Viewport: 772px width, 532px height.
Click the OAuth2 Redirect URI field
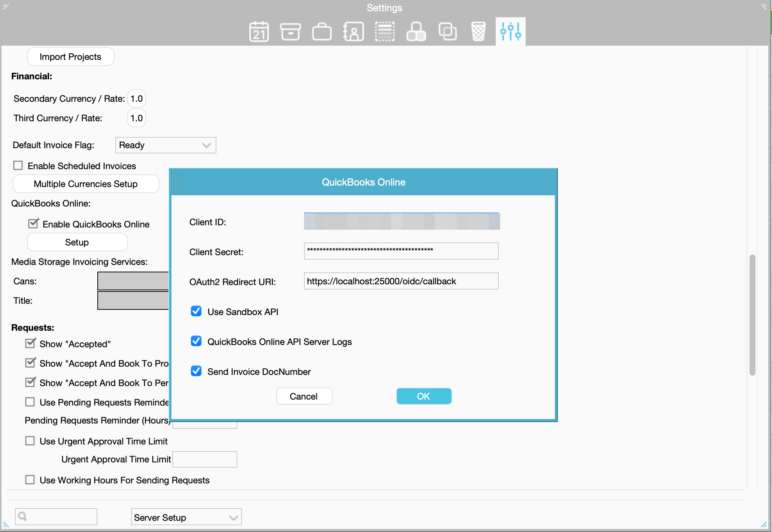coord(401,281)
